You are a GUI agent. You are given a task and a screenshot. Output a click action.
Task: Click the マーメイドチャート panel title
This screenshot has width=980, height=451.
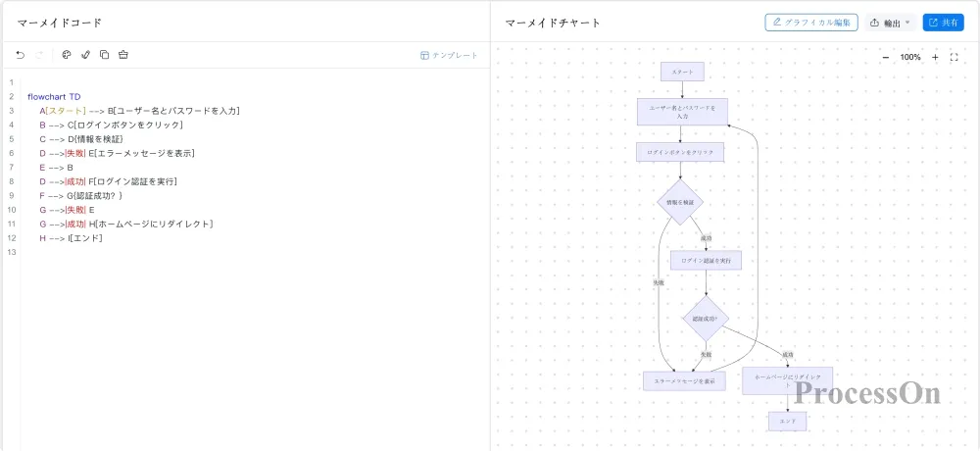click(553, 23)
